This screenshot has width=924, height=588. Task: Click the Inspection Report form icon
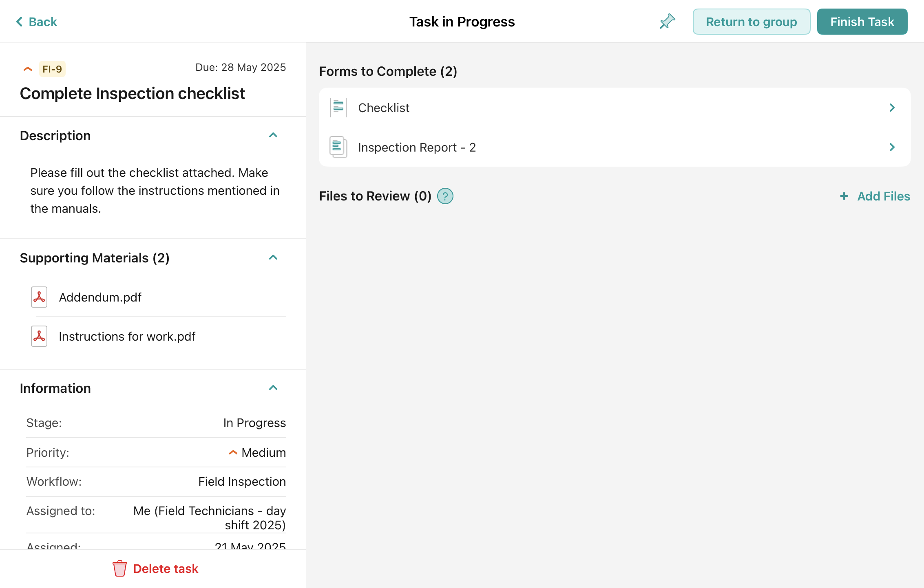click(x=338, y=147)
